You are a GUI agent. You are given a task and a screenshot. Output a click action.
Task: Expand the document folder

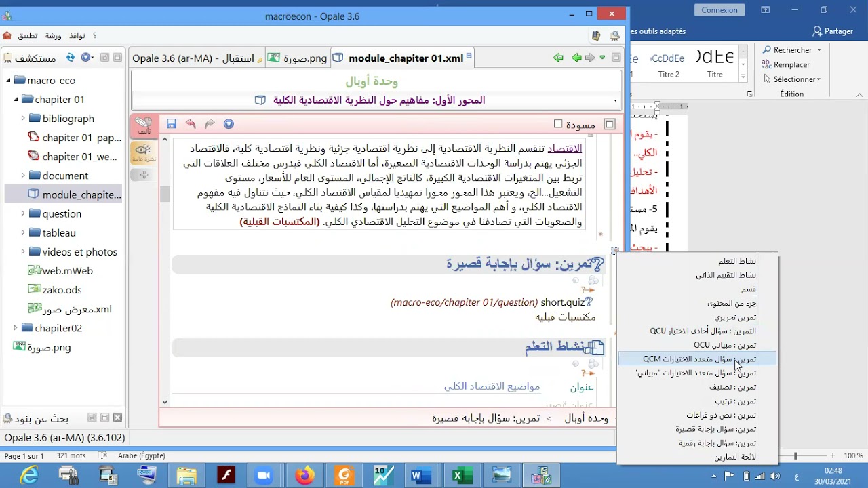coord(22,176)
